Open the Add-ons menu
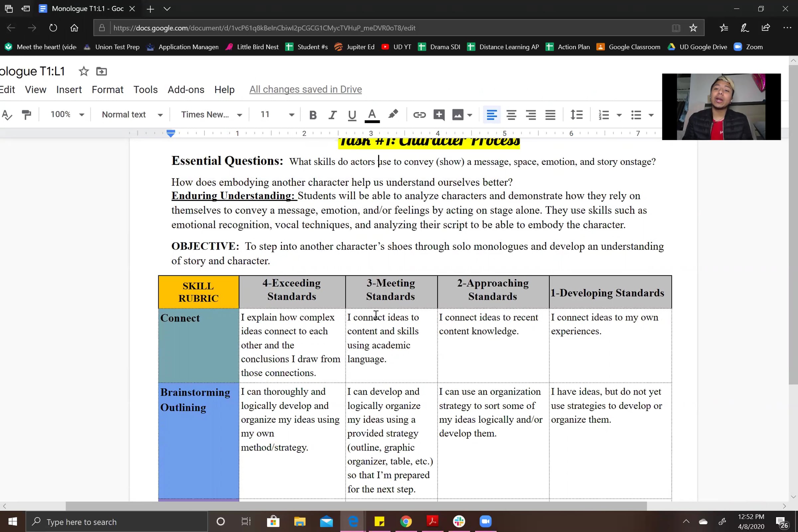This screenshot has width=798, height=532. [186, 89]
